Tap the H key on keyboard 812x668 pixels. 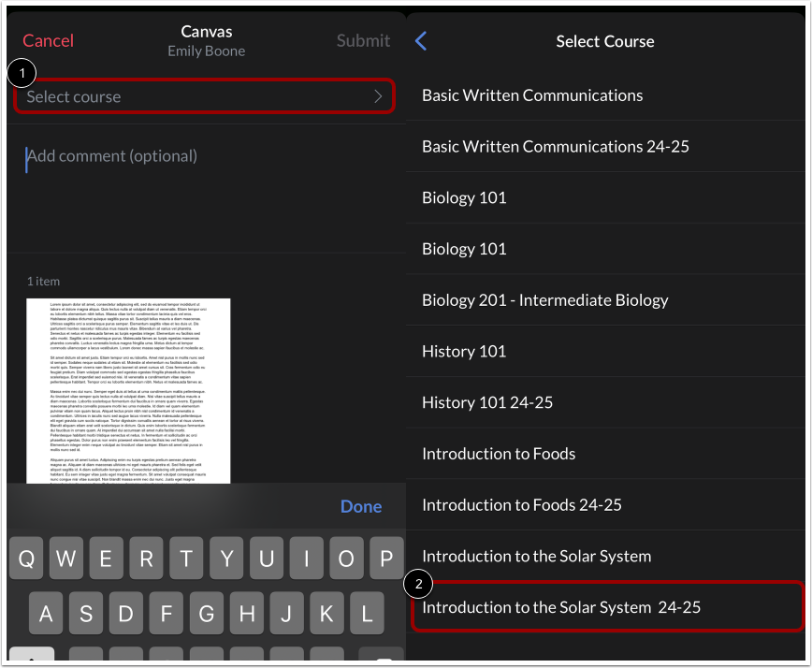pos(247,614)
